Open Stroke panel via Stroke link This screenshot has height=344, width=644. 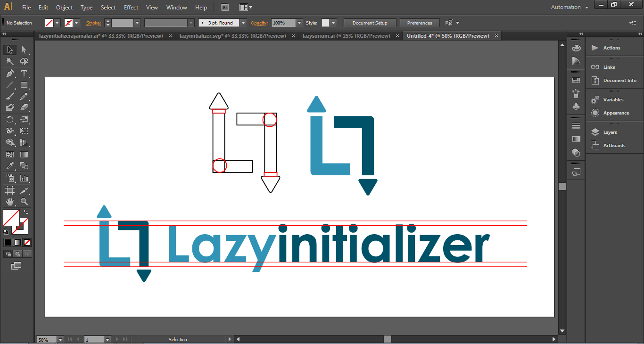93,23
